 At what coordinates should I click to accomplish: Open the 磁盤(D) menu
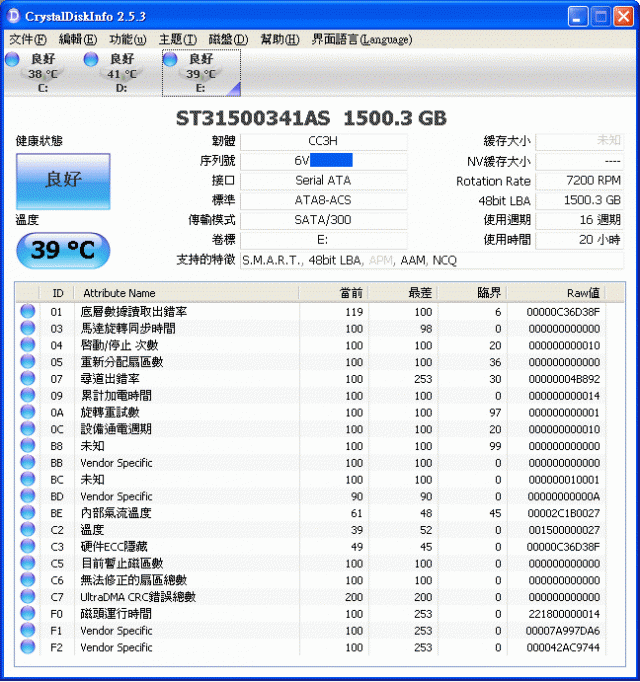coord(228,40)
